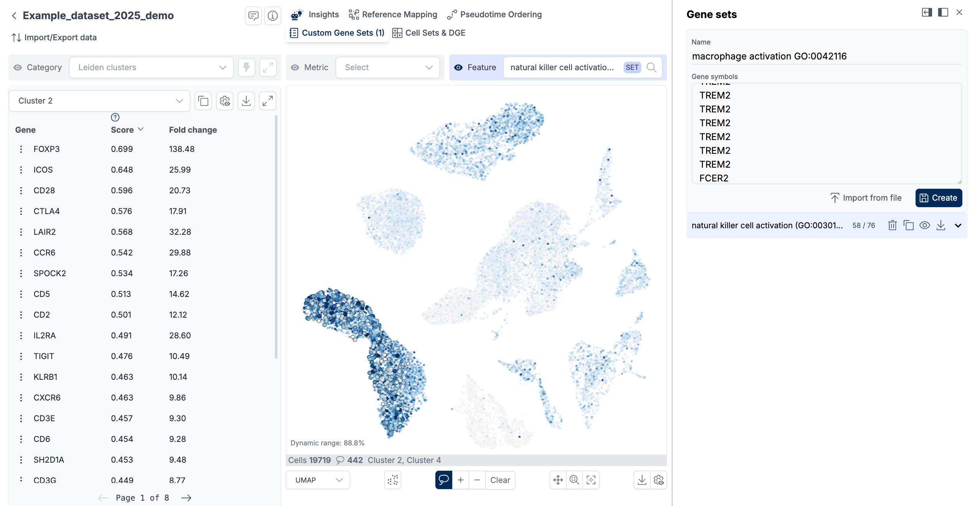Click the pan tool below the UMAP plot

click(558, 480)
